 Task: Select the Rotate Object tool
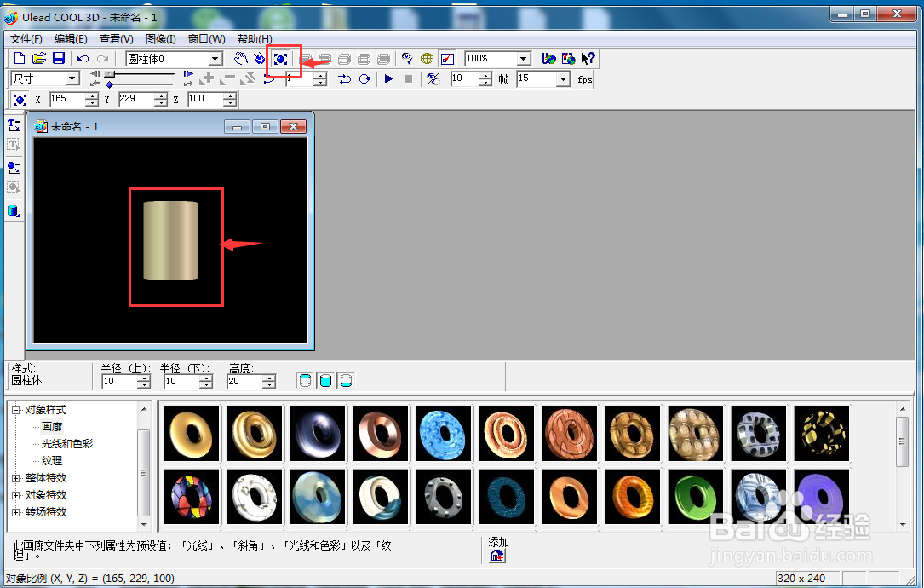pos(260,59)
